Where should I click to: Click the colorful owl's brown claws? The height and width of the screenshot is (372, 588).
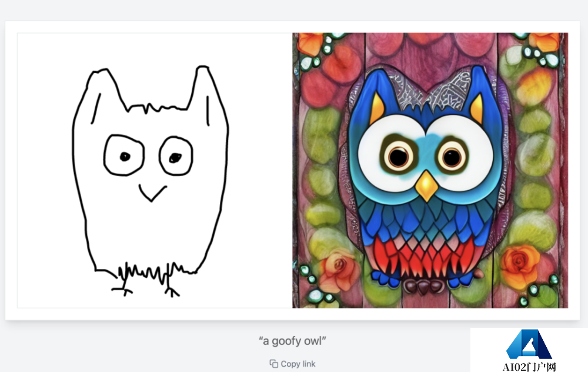tap(423, 287)
